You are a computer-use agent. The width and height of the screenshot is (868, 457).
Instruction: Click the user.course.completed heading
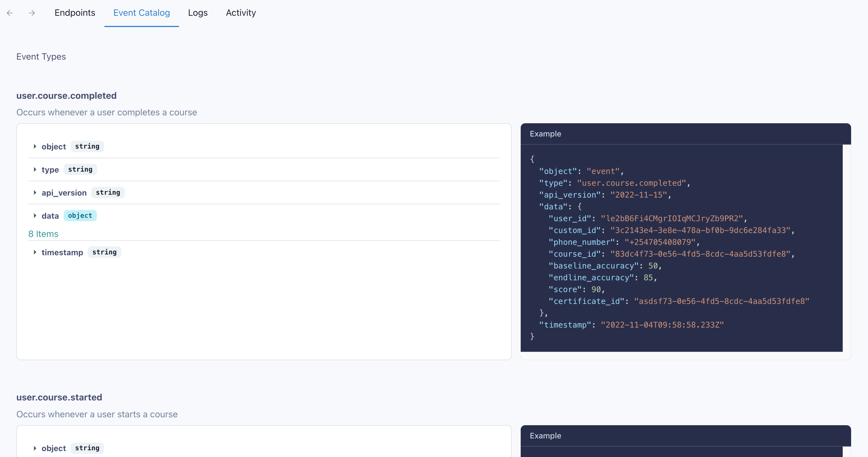pos(66,96)
